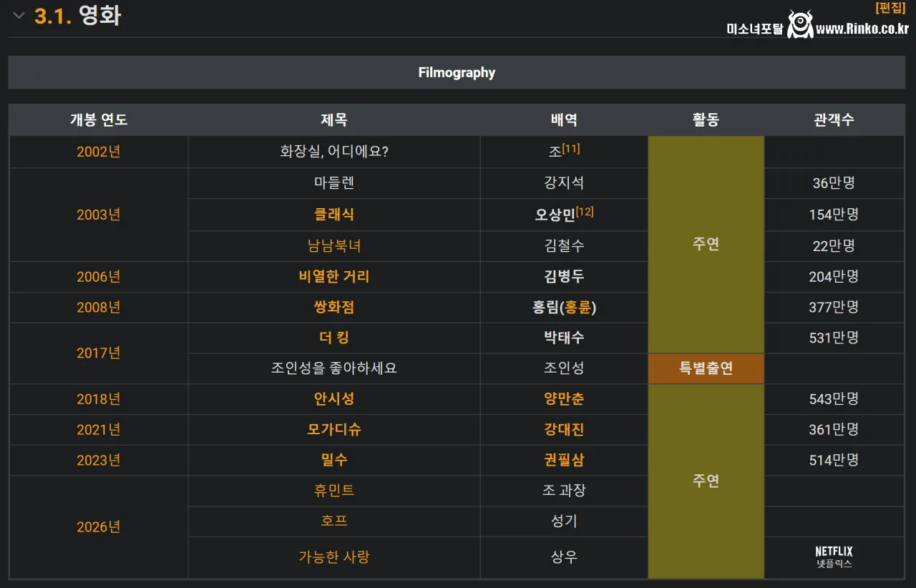
Task: Open the 남남북녀 movie link
Action: (x=333, y=245)
